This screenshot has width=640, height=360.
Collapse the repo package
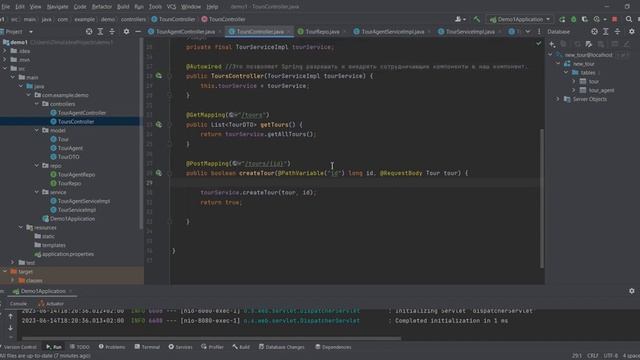(x=37, y=166)
